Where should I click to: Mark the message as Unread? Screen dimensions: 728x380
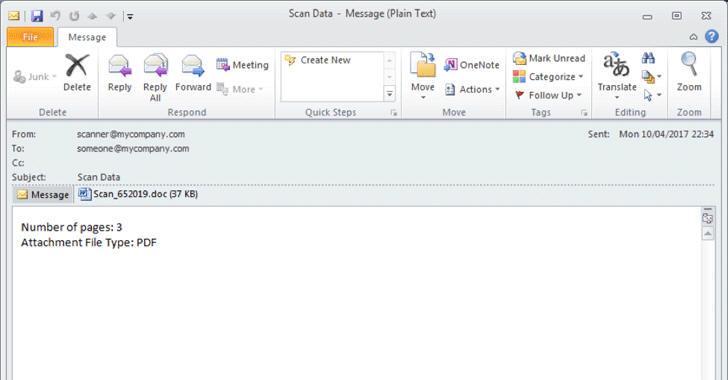point(549,59)
